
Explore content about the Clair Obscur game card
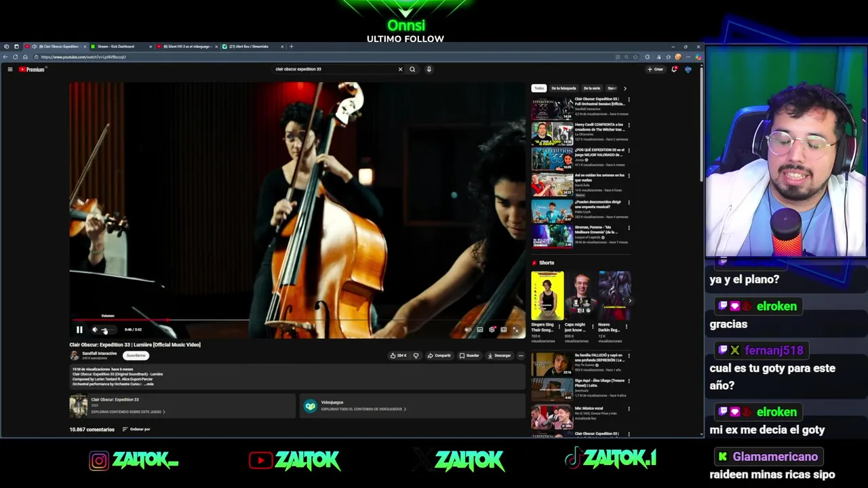point(182,405)
